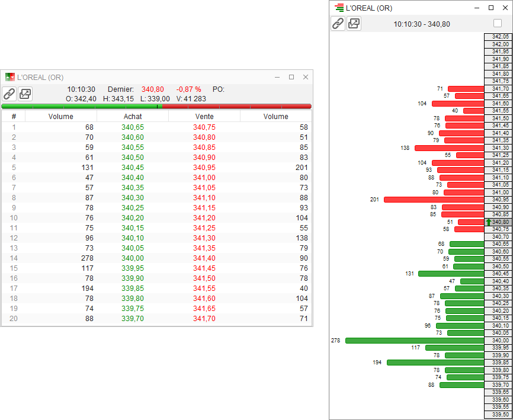Click the link icon in order book window
Image resolution: width=513 pixels, height=420 pixels.
click(9, 94)
